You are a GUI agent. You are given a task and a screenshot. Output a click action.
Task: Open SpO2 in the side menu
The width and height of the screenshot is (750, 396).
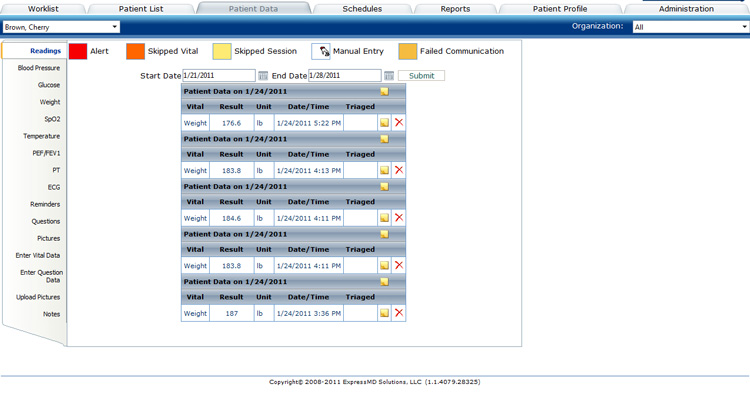pos(52,119)
